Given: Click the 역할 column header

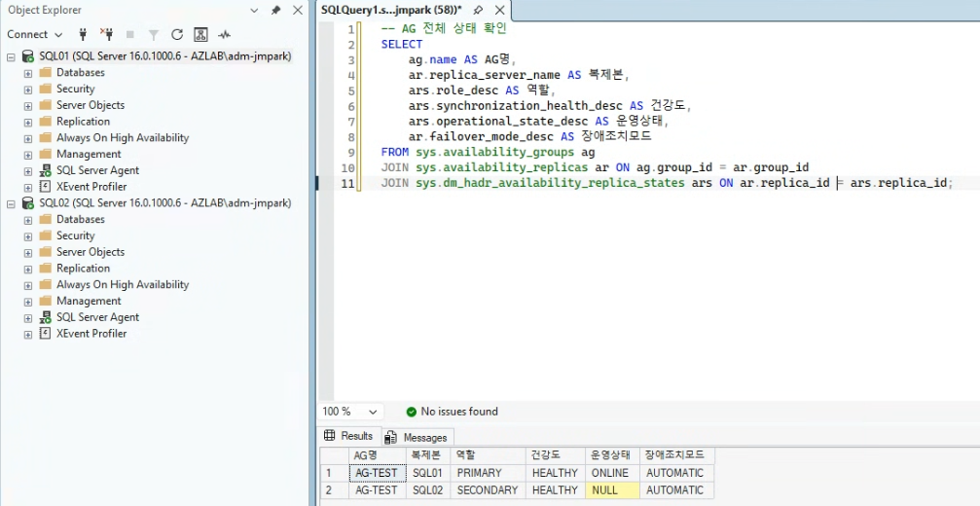Looking at the screenshot, I should [x=489, y=455].
